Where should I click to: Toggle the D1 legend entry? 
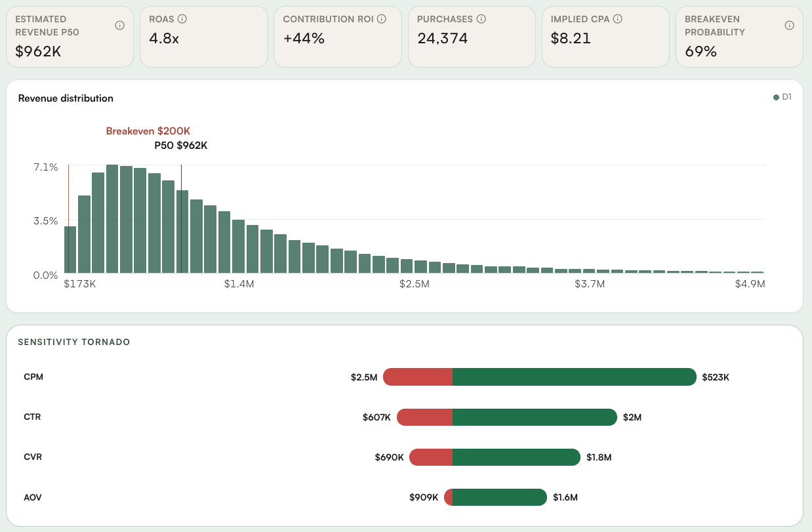tap(782, 97)
